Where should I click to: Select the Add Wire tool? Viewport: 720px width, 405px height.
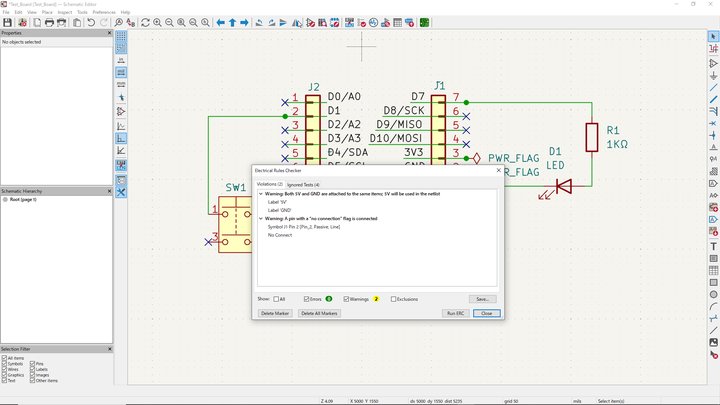(713, 87)
